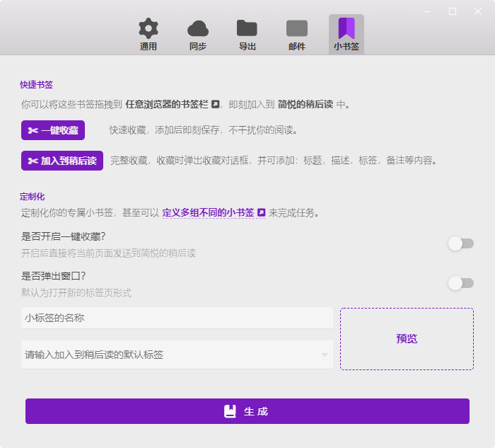Expand the 默认标签 dropdown arrow
Image resolution: width=495 pixels, height=448 pixels.
pos(324,355)
